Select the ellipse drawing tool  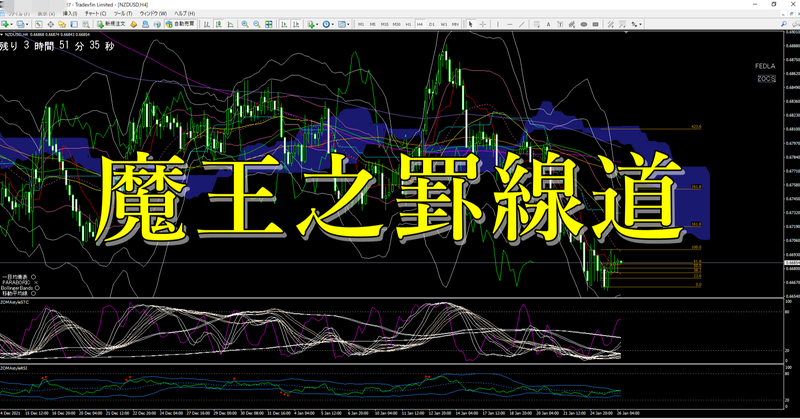[584, 24]
